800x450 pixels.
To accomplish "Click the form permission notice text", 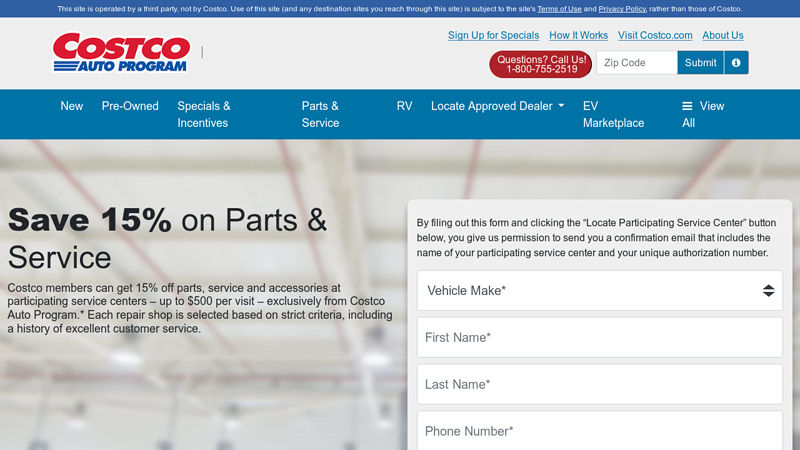I will (596, 238).
